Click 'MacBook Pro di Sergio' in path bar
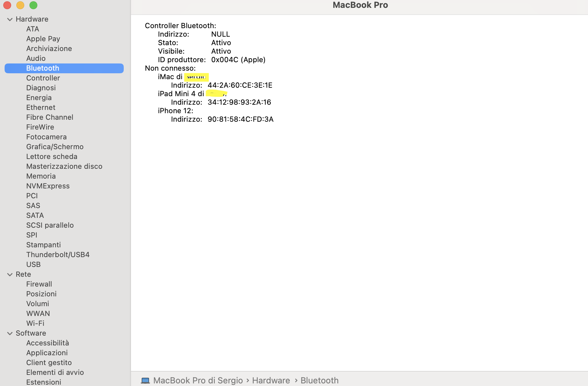 [x=198, y=380]
